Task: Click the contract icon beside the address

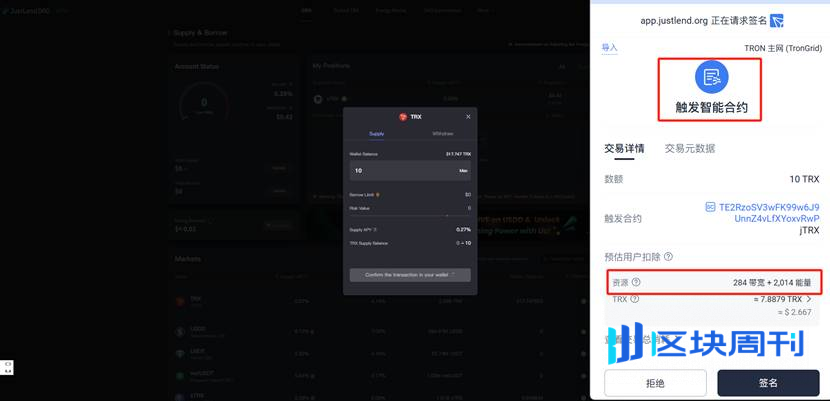Action: (711, 207)
